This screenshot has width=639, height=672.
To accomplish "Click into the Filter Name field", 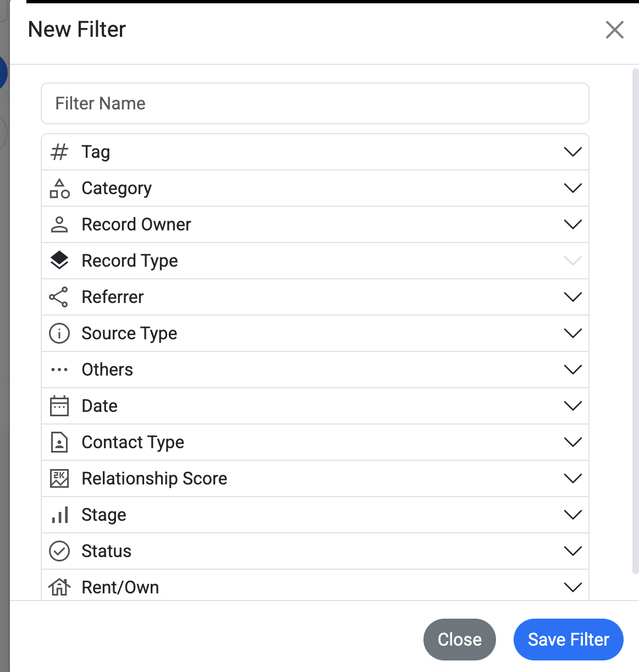I will 315,103.
